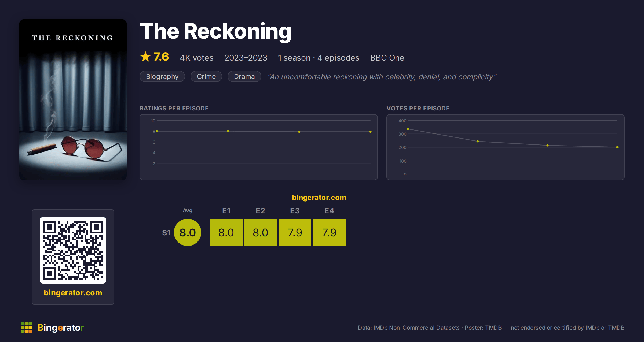Open bingerator.com link under QR code
The height and width of the screenshot is (342, 644).
[73, 293]
